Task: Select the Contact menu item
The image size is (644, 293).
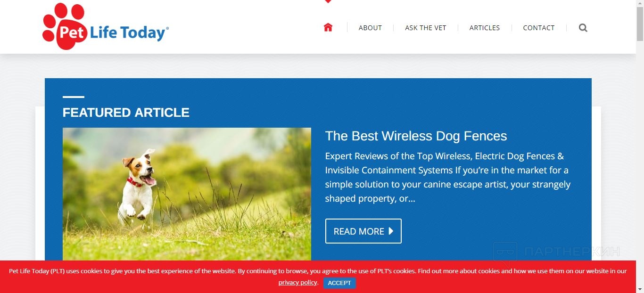Action: pyautogui.click(x=538, y=28)
